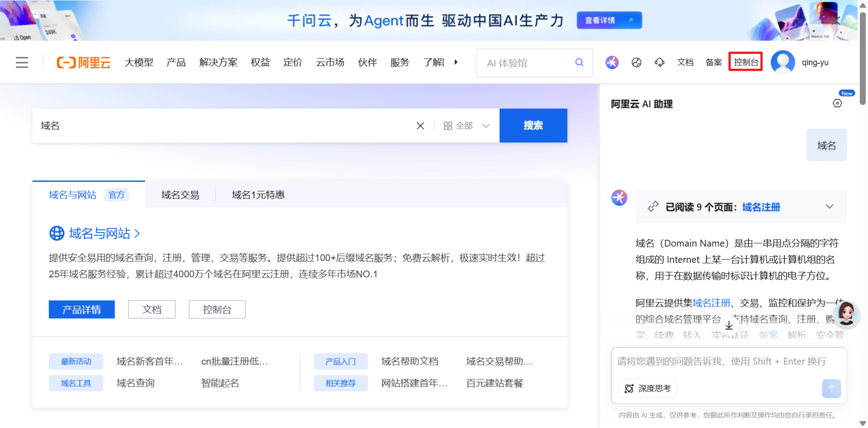Click the 产品详情 button

82,310
